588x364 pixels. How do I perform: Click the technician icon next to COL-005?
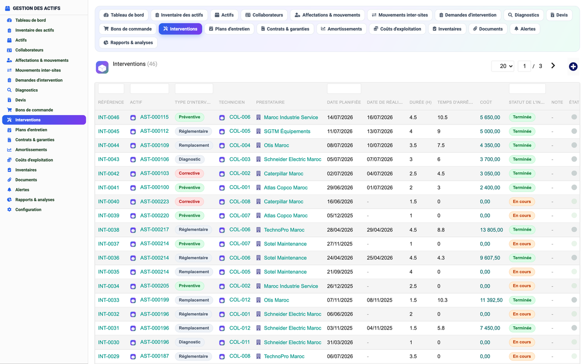click(x=222, y=132)
